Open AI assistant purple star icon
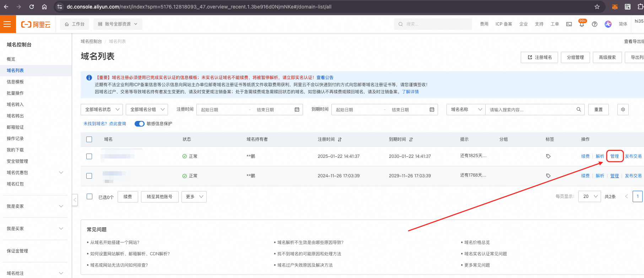The width and height of the screenshot is (644, 278). 608,24
